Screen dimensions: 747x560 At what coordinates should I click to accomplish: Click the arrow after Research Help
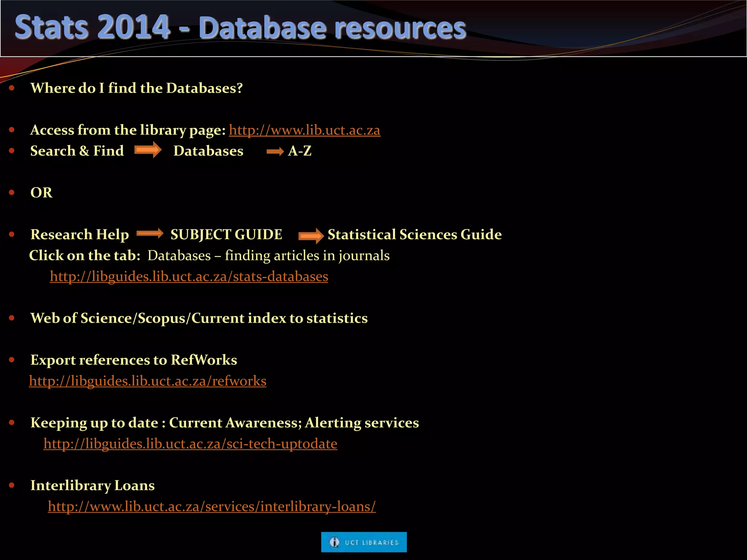pyautogui.click(x=150, y=234)
